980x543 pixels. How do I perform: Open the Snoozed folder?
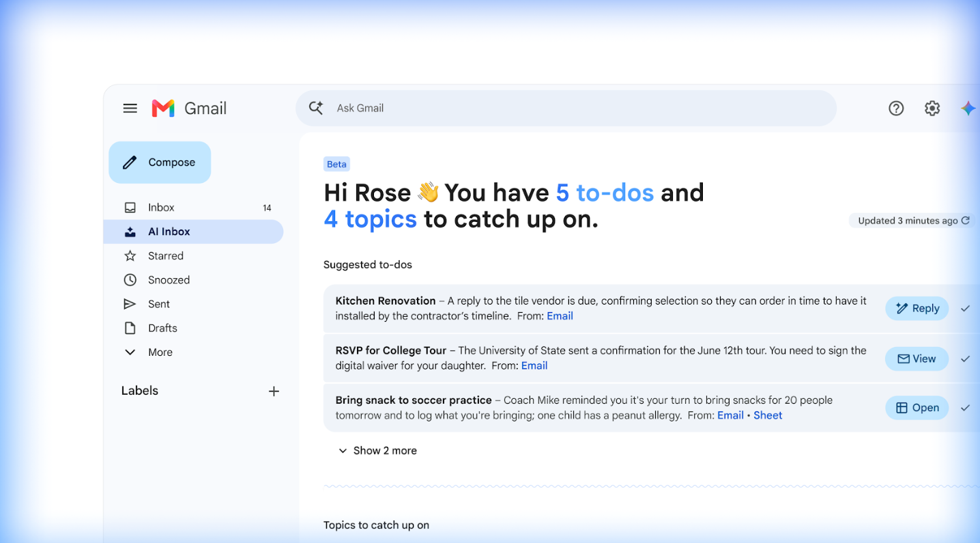point(193,280)
